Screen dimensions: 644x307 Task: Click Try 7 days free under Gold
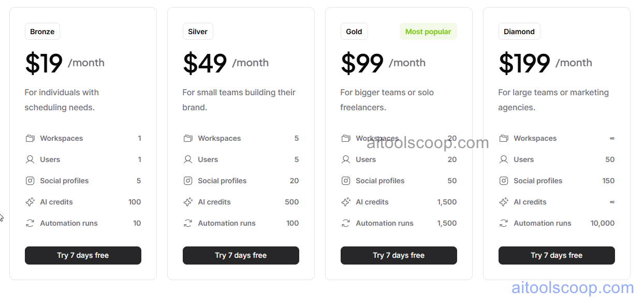(x=399, y=255)
